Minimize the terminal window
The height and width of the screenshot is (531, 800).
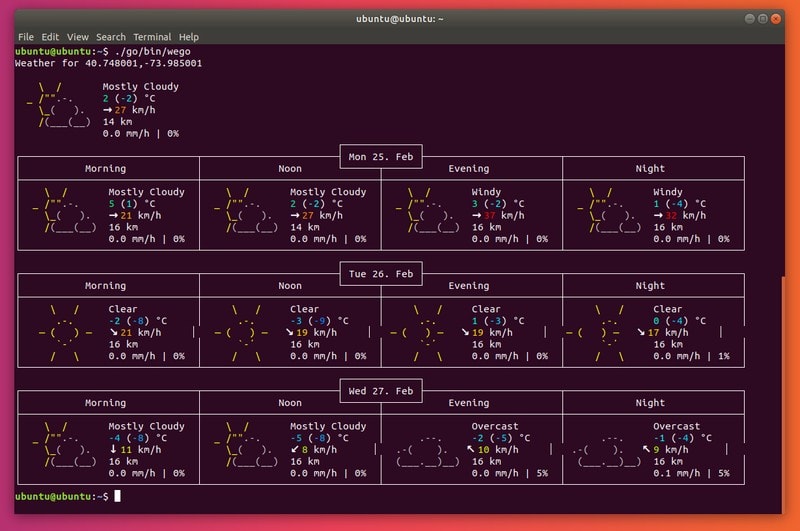tap(748, 18)
